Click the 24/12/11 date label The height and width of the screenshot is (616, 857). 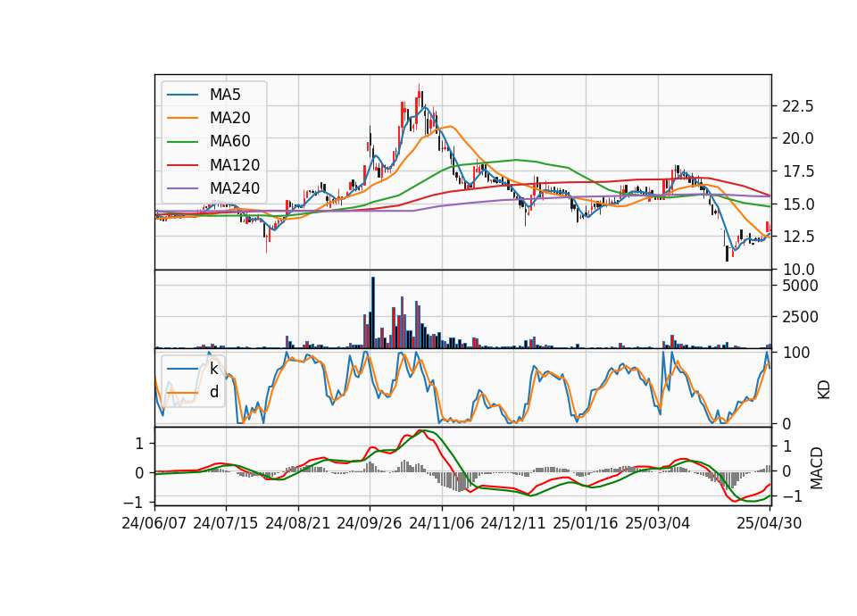513,523
